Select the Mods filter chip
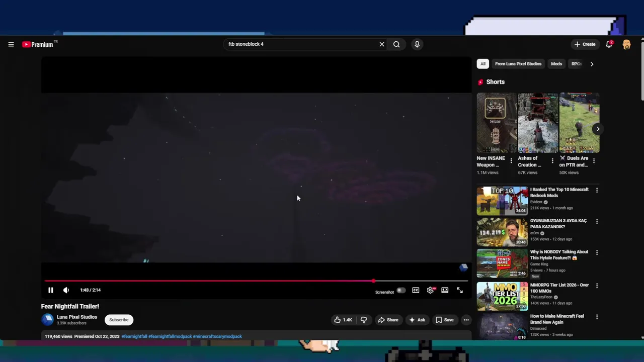This screenshot has width=644, height=362. (x=556, y=64)
